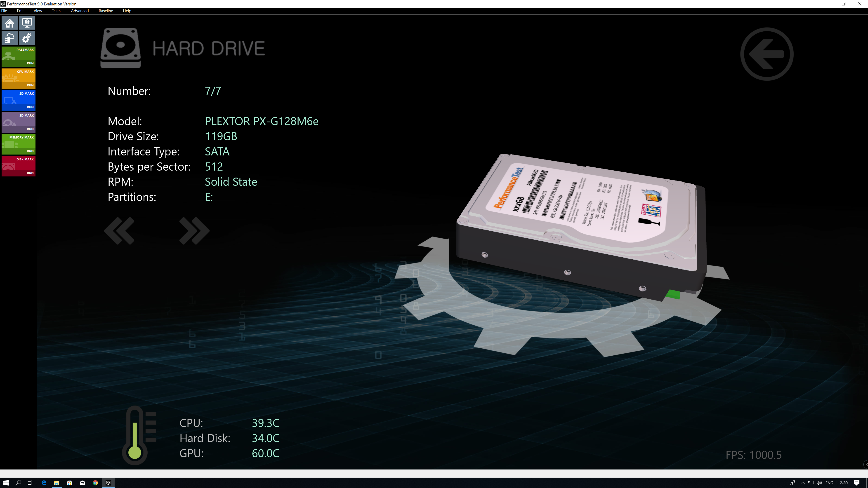Run the Memory Mark test tile
This screenshot has height=488, width=868.
19,144
